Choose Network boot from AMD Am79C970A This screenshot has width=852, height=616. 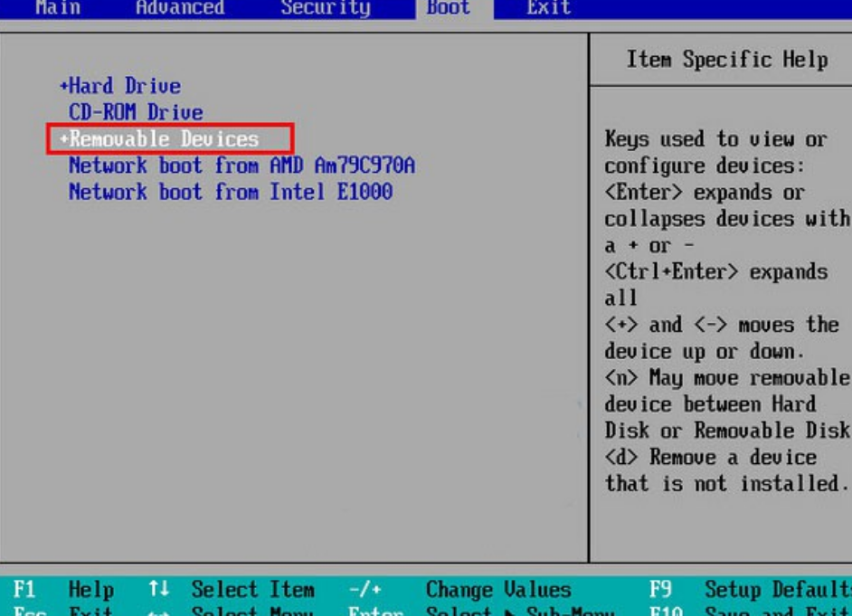(x=241, y=166)
